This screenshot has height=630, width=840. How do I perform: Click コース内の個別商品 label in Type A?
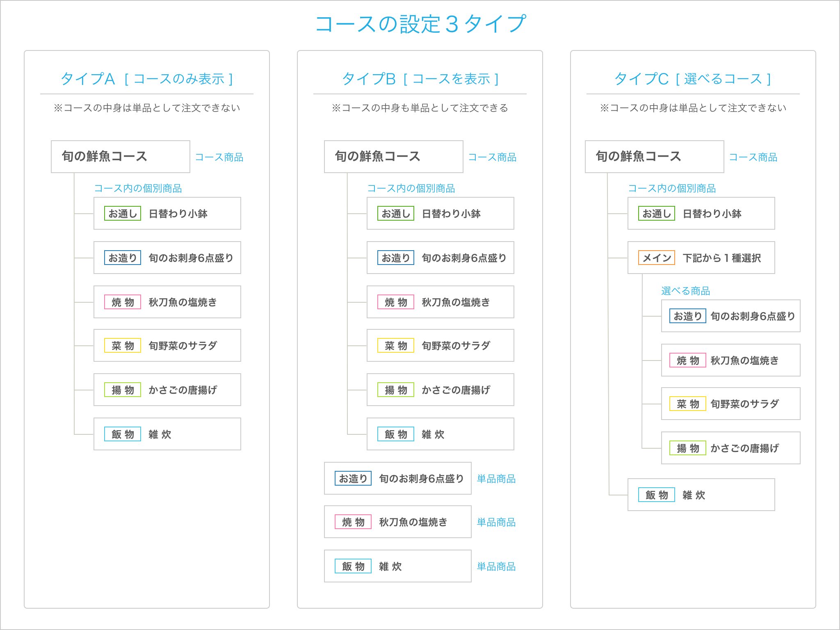pyautogui.click(x=138, y=188)
